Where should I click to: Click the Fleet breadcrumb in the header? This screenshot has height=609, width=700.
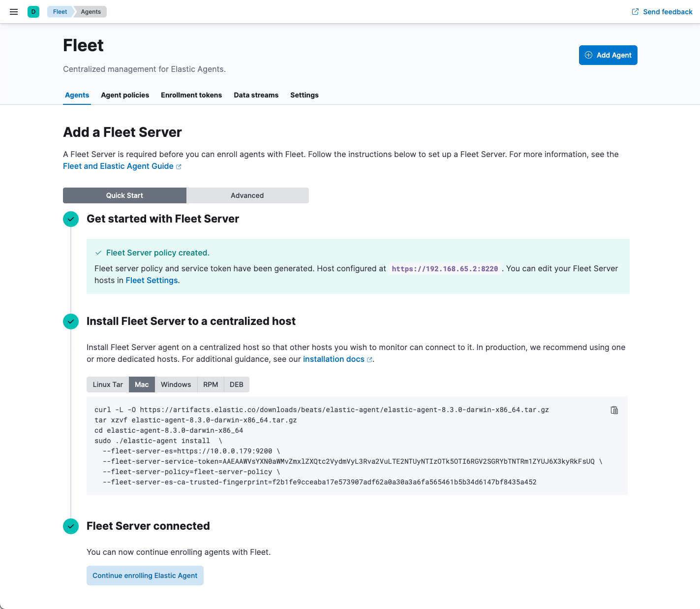[x=59, y=11]
